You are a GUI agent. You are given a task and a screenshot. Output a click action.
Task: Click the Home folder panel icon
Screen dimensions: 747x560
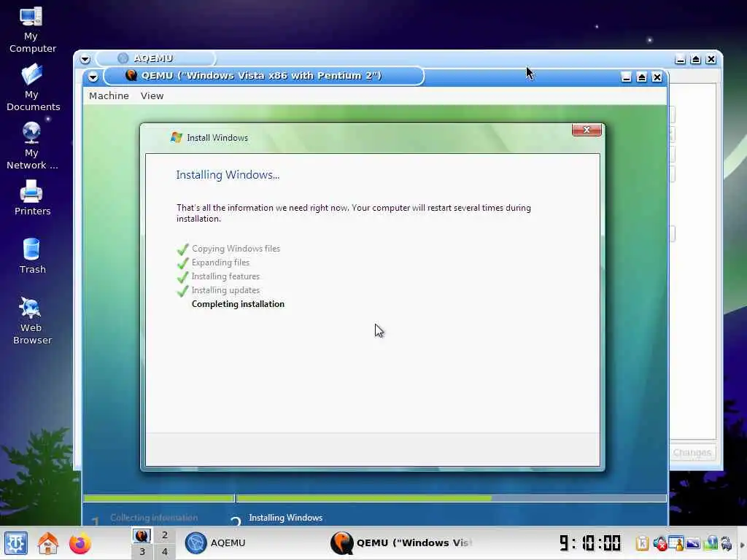coord(47,542)
